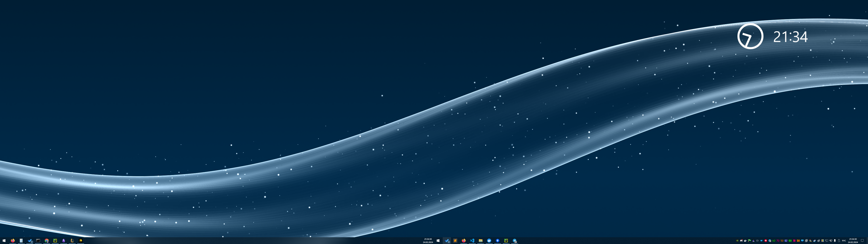Open Sublime Text from the taskbar
This screenshot has width=868, height=244.
click(x=455, y=241)
